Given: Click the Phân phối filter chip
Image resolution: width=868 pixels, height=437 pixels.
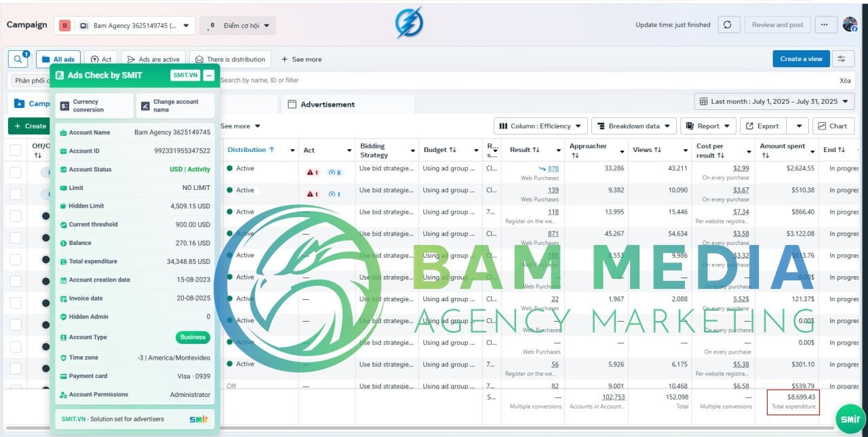Looking at the screenshot, I should click(31, 81).
